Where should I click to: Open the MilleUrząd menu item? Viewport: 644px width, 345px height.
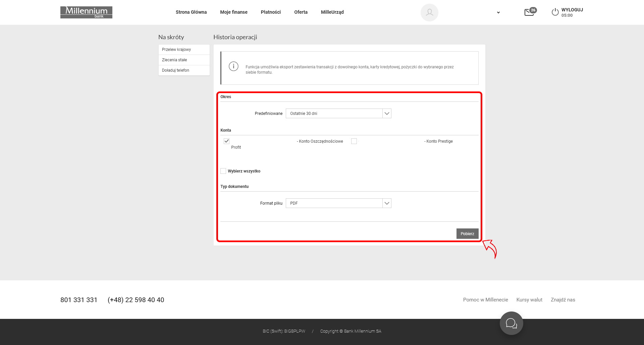pyautogui.click(x=332, y=12)
